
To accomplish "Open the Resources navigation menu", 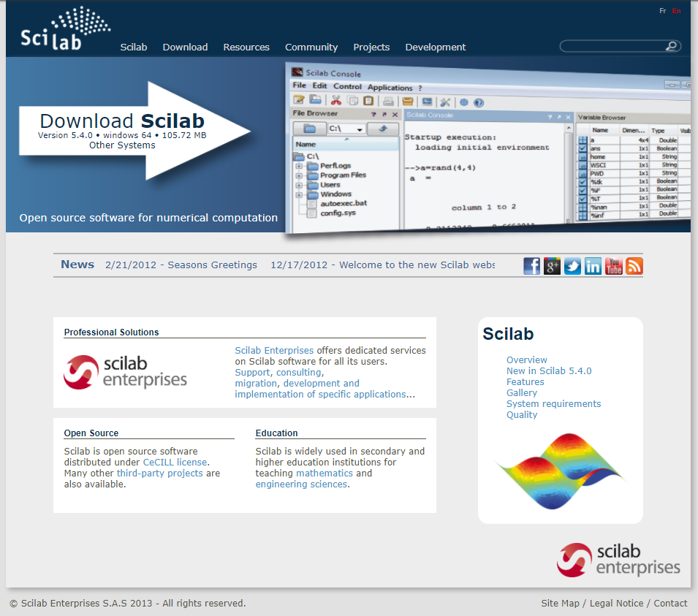I will pos(246,47).
